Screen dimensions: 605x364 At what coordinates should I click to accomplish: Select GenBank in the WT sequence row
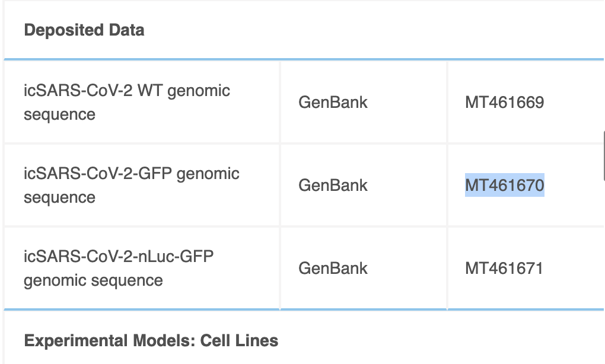(x=333, y=102)
